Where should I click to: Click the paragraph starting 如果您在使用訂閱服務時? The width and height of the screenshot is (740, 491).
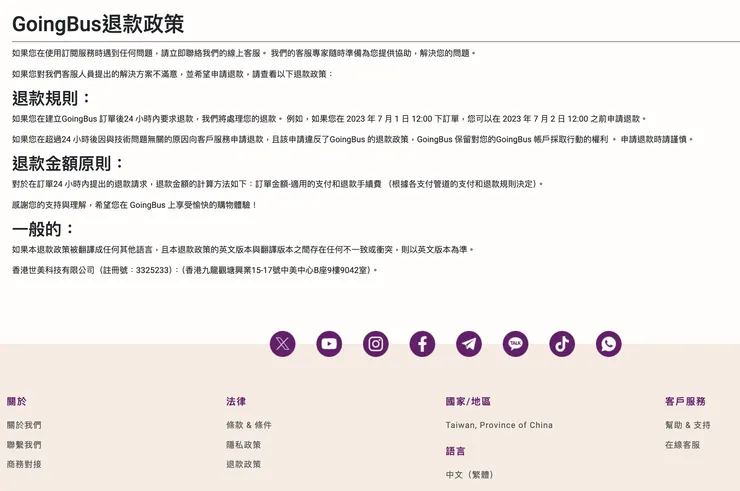[244, 53]
